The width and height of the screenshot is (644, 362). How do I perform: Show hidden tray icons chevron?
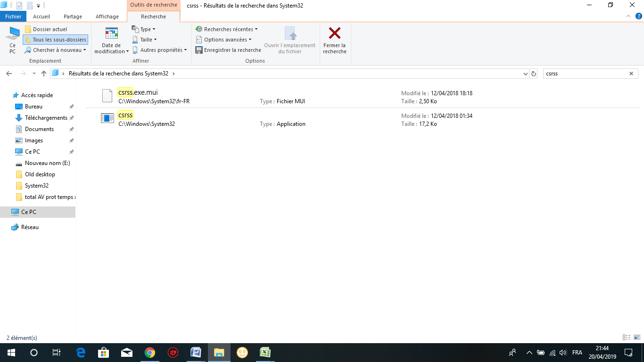(x=529, y=353)
